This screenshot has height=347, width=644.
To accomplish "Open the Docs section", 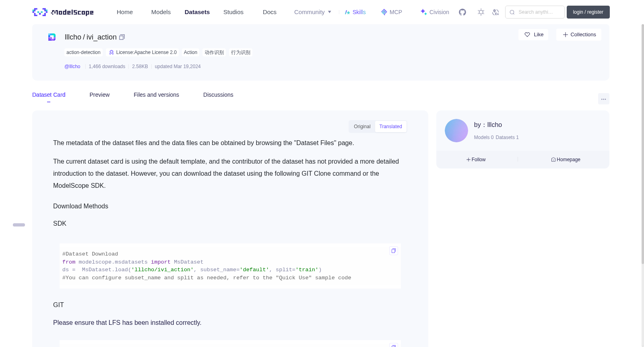I will (x=270, y=12).
